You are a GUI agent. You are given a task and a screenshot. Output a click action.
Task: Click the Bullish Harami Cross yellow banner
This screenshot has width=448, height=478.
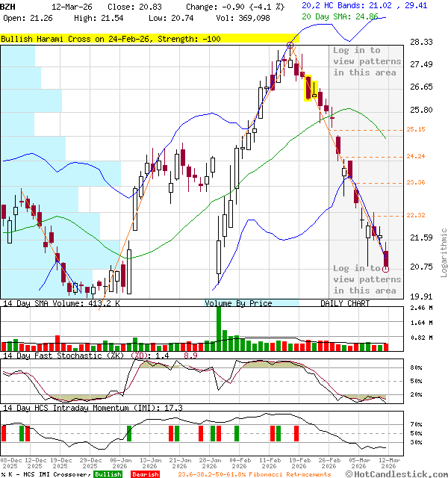tap(149, 39)
